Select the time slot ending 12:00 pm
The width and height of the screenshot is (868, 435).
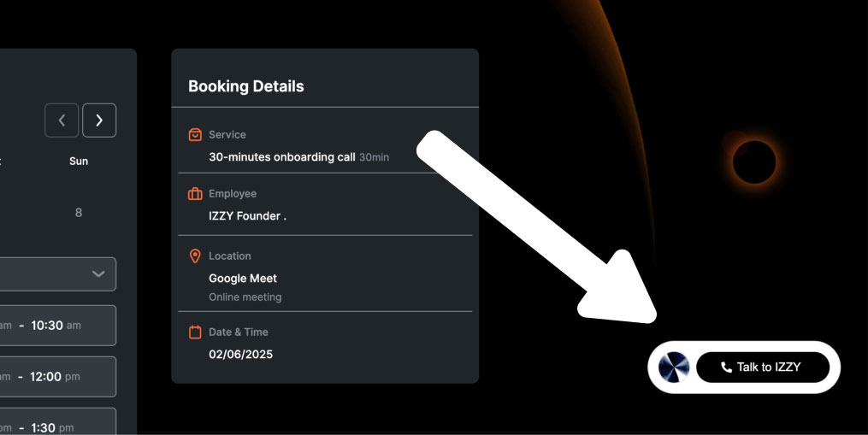[x=58, y=377]
